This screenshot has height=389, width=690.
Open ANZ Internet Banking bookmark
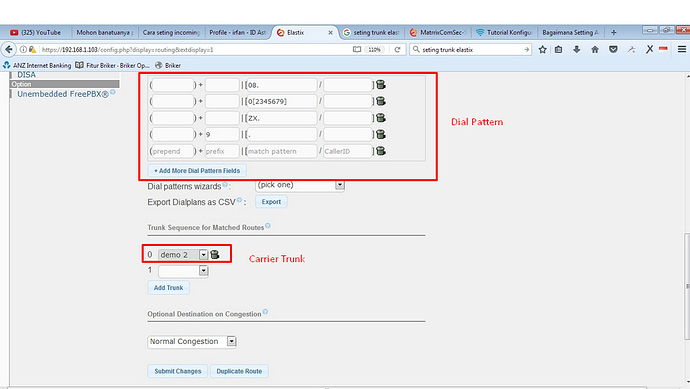[x=37, y=65]
